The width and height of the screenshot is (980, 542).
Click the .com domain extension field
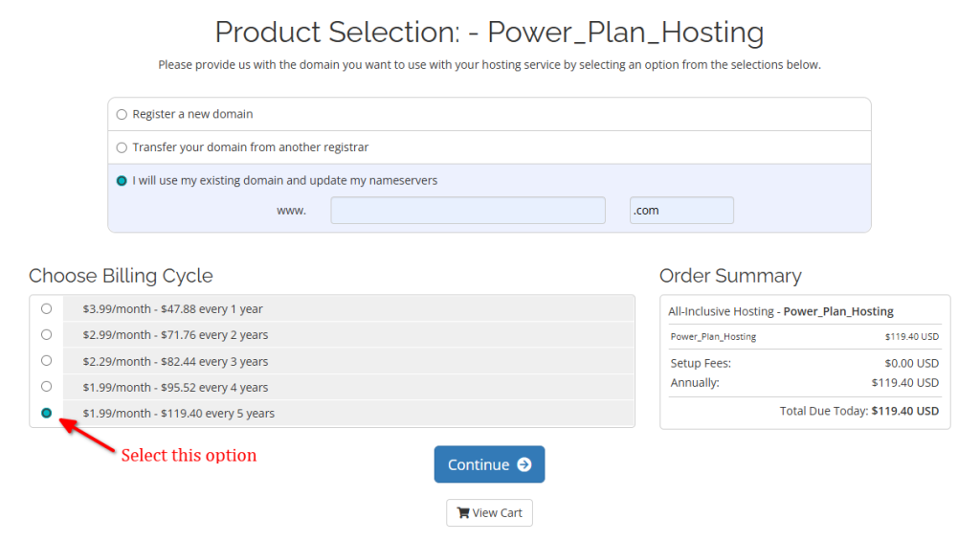pos(680,211)
